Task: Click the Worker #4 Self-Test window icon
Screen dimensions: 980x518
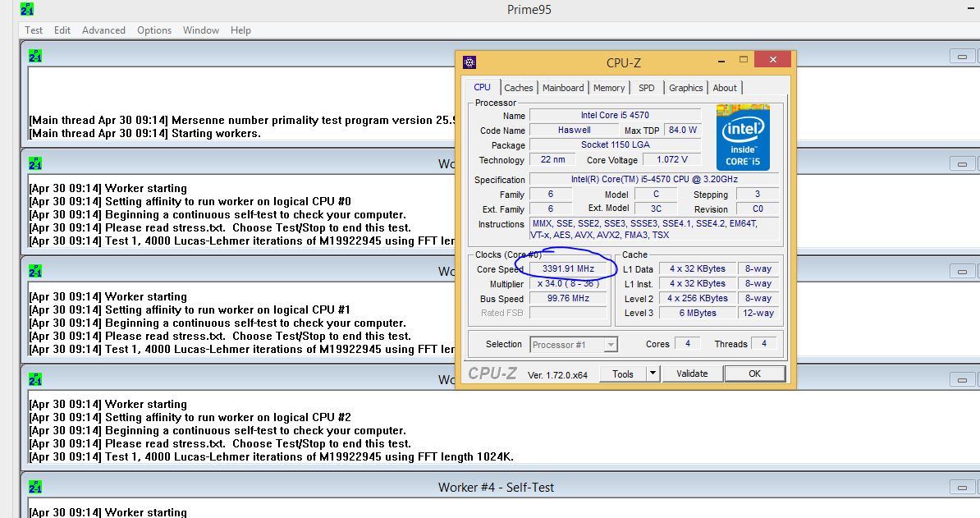Action: tap(35, 487)
